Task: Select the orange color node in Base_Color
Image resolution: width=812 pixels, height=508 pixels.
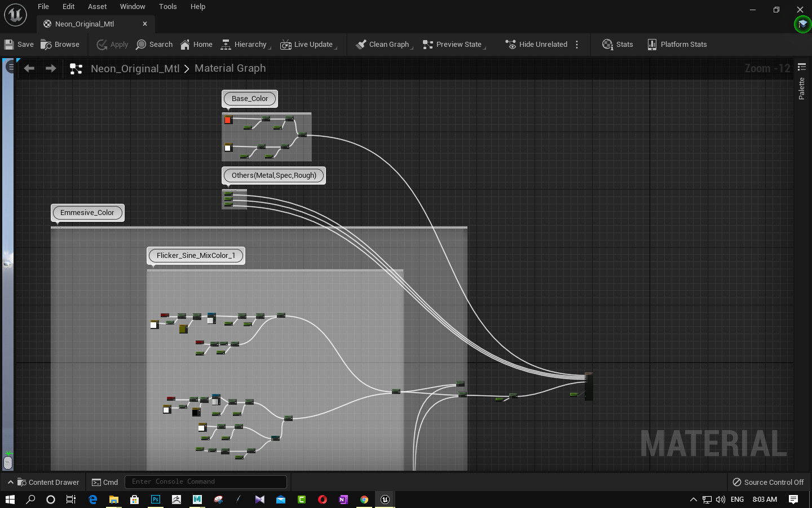Action: click(228, 120)
